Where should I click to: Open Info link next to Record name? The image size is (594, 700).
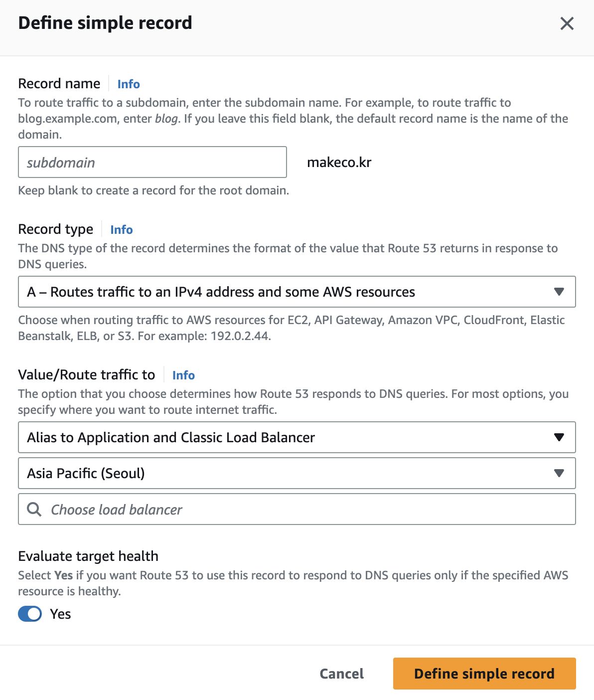coord(129,84)
